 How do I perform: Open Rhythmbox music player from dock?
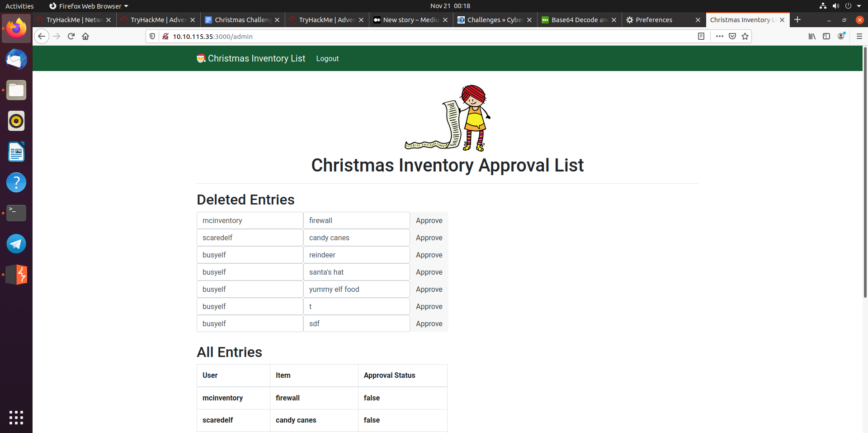click(16, 121)
